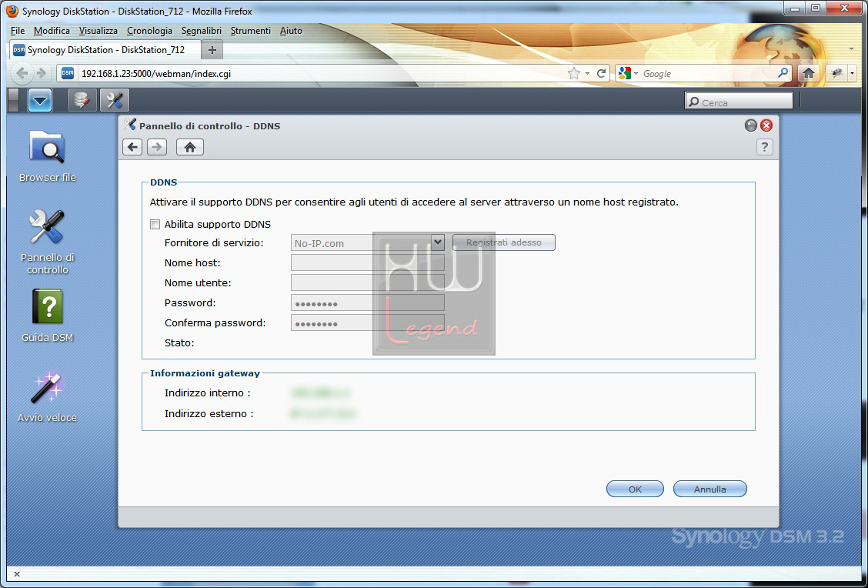Reload the current page

coord(601,73)
